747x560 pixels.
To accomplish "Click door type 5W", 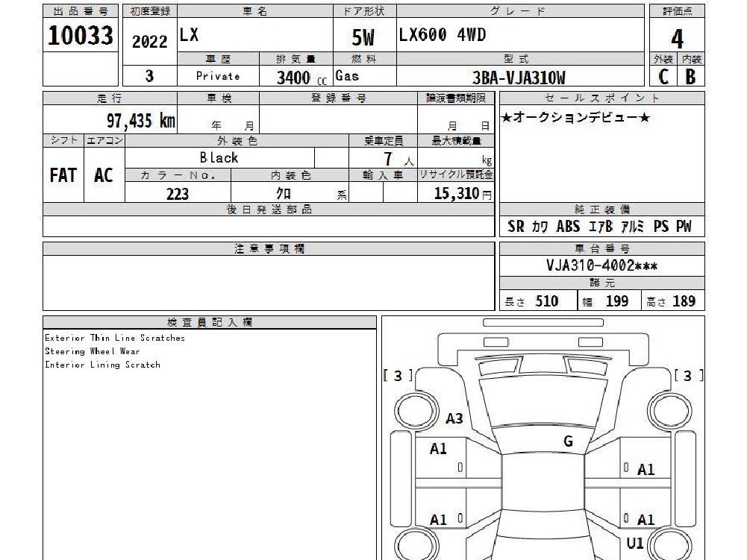I will pos(363,38).
